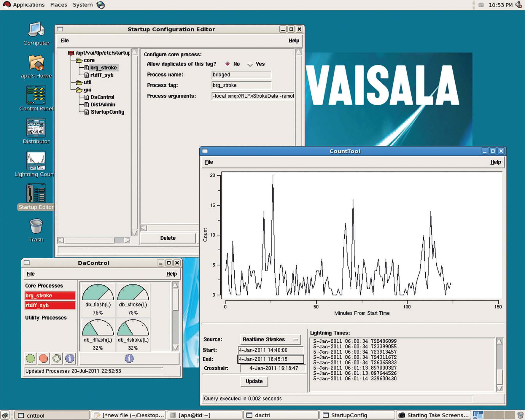Viewport: 525px width, 420px height.
Task: Click the restart process icon in DaControl
Action: [x=56, y=358]
